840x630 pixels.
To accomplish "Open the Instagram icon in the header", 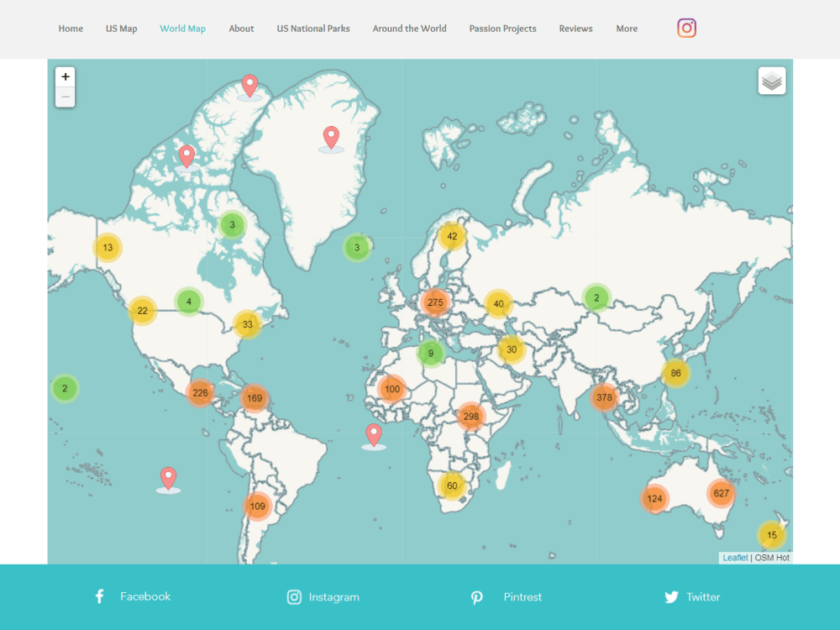I will [x=686, y=28].
